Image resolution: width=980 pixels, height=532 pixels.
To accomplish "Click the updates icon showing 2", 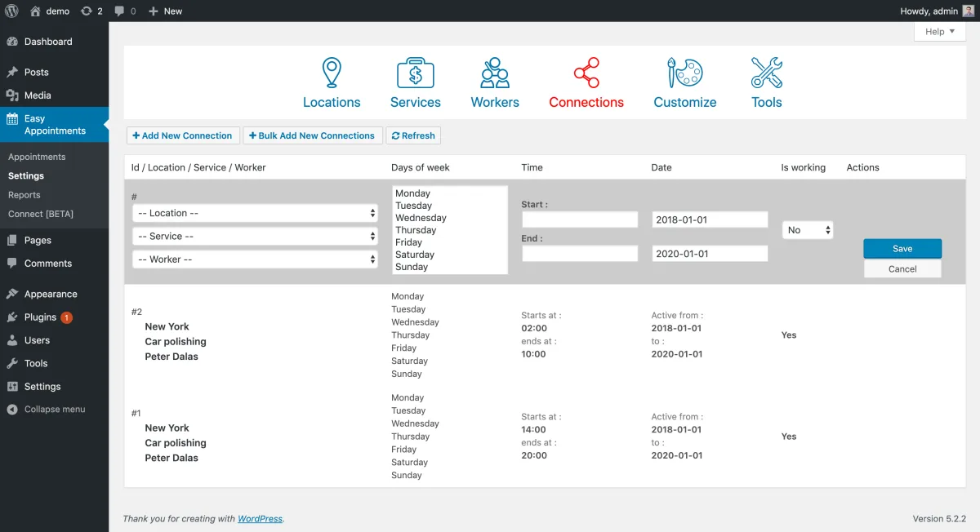I will click(87, 11).
